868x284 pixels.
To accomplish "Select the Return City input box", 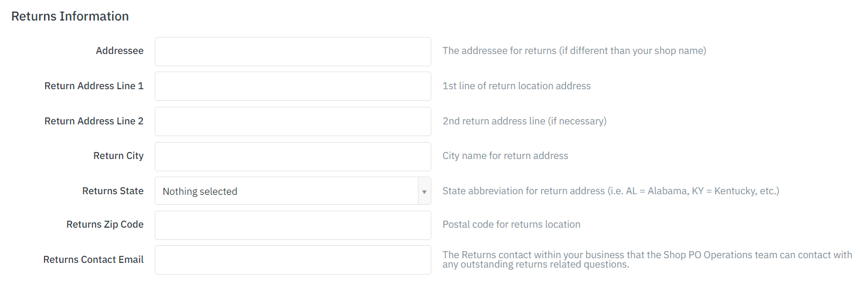I will pyautogui.click(x=292, y=156).
